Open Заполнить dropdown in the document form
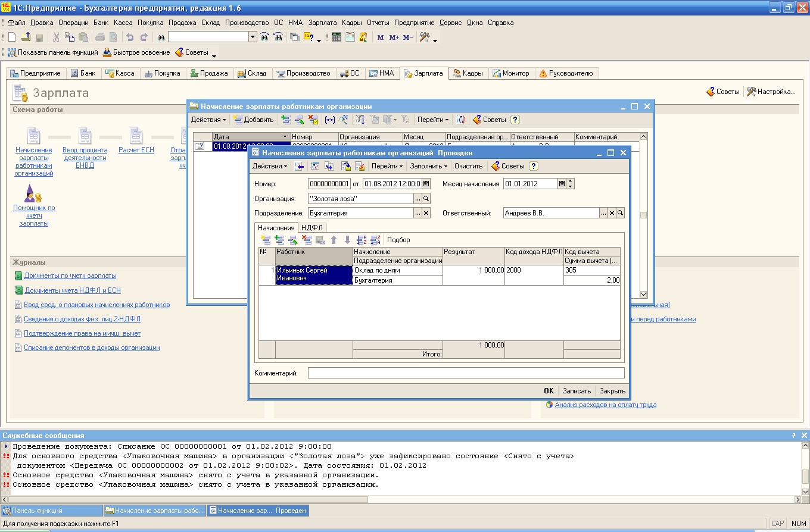 point(429,166)
